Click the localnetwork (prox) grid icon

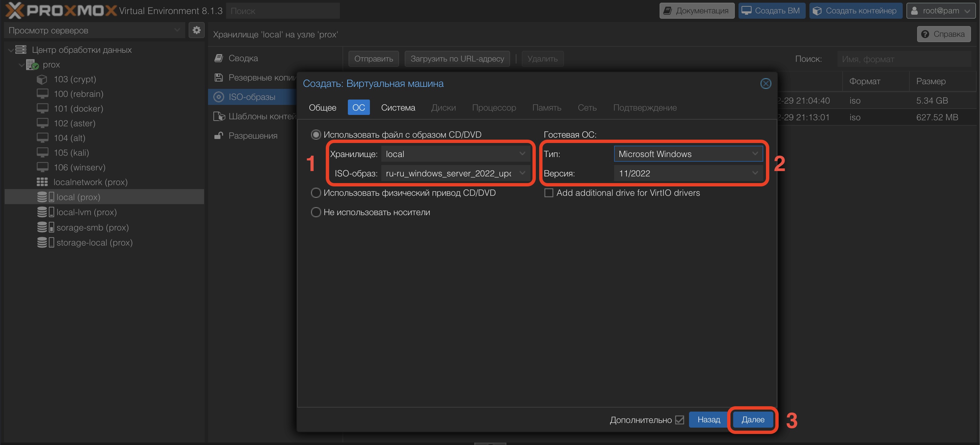pyautogui.click(x=42, y=182)
